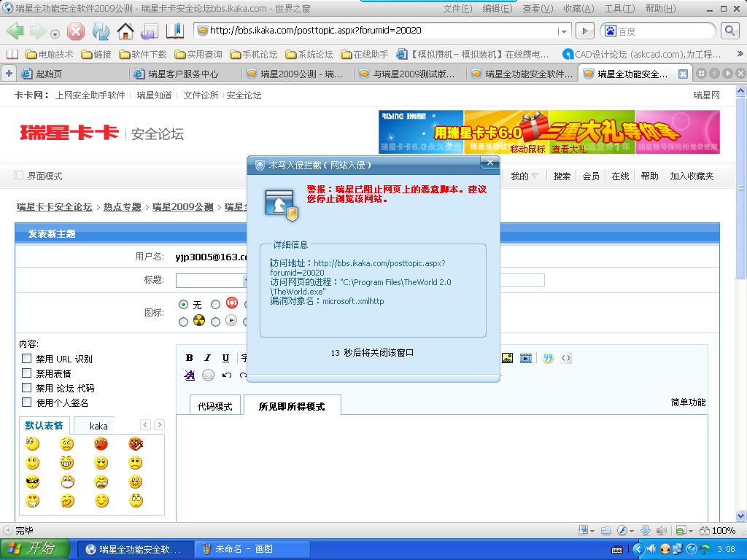Show next emoticon page arrow
This screenshot has width=747, height=560.
pyautogui.click(x=160, y=424)
